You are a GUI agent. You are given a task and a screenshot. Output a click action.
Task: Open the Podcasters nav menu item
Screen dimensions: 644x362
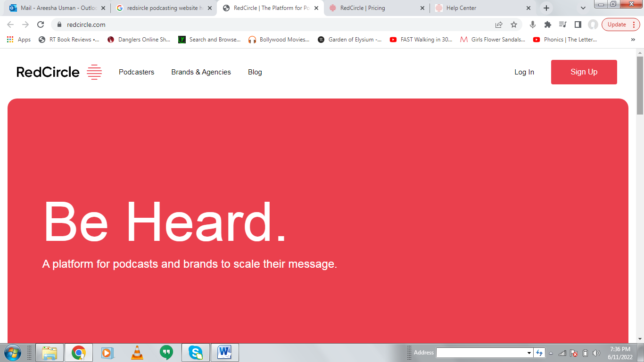137,72
